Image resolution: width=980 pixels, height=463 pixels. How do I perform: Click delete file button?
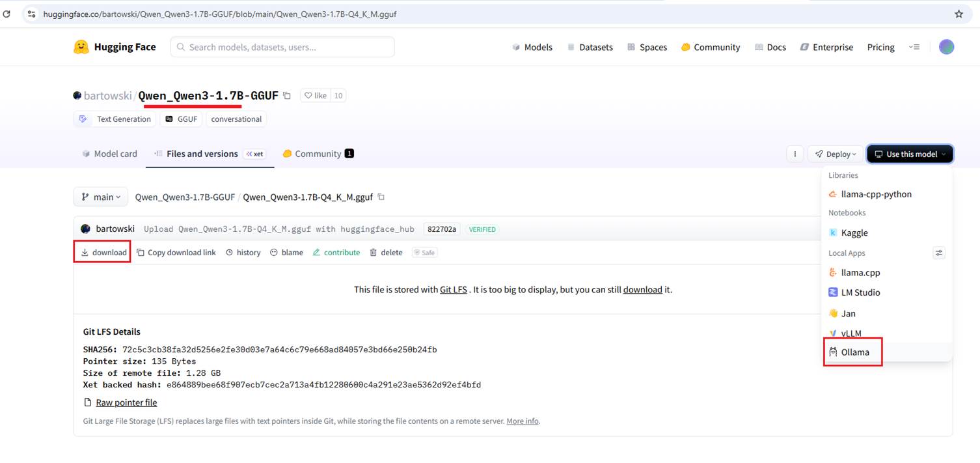(386, 252)
